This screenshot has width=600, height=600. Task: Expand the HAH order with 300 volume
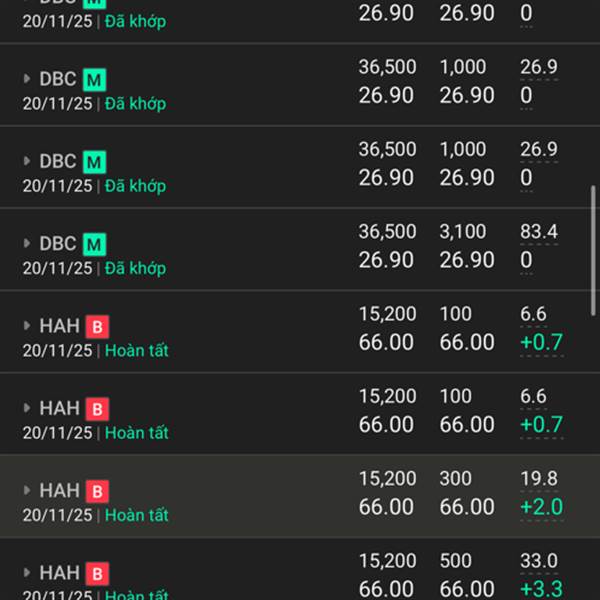(x=27, y=491)
